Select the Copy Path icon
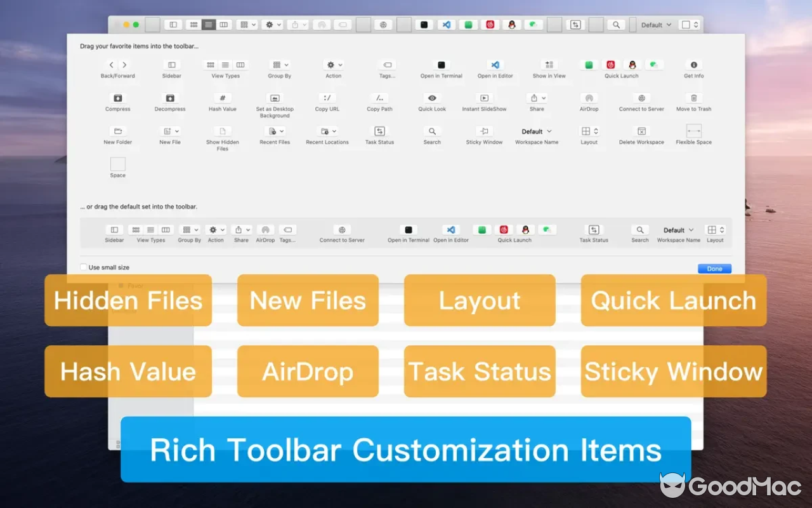 click(x=379, y=98)
